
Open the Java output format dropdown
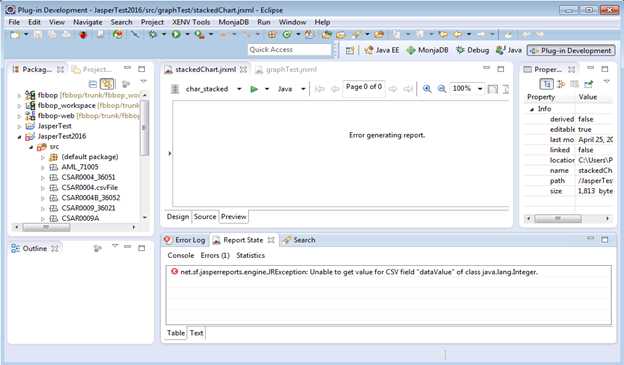pyautogui.click(x=303, y=89)
